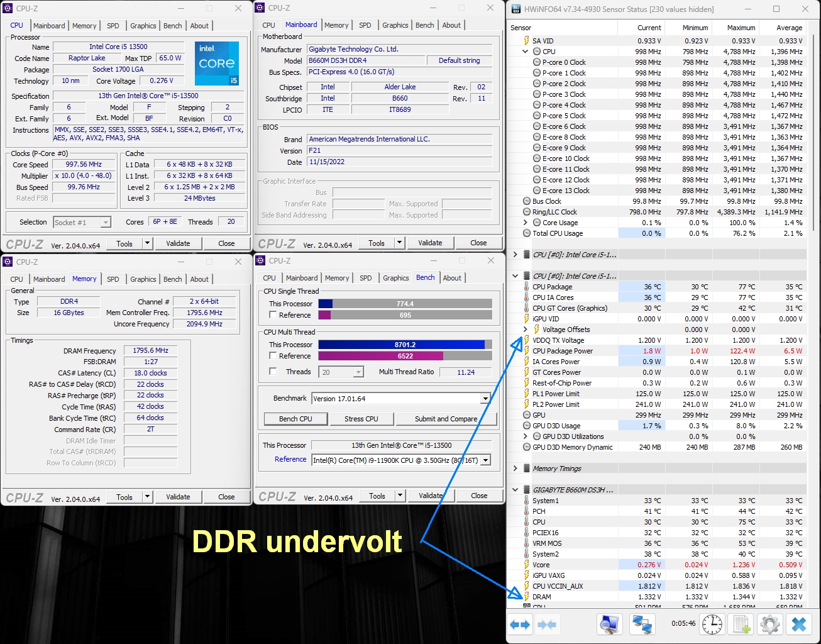Enable the Reference checkbox under CPU Single Thread
The width and height of the screenshot is (821, 644).
point(273,314)
